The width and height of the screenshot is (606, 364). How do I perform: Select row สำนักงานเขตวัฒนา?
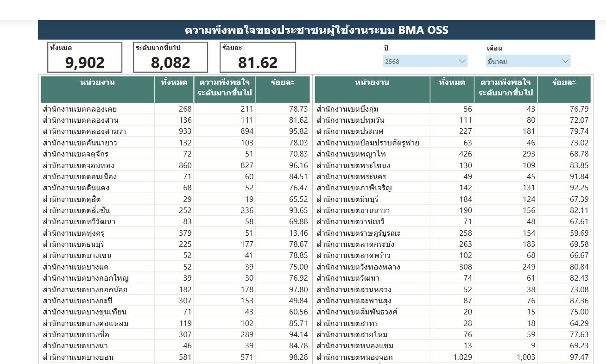pyautogui.click(x=453, y=278)
